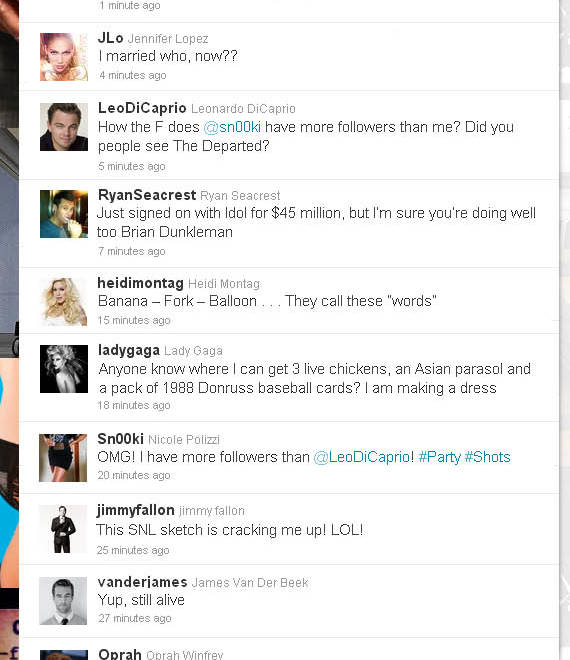
Task: Open the RyanSeacrest username link
Action: point(147,195)
